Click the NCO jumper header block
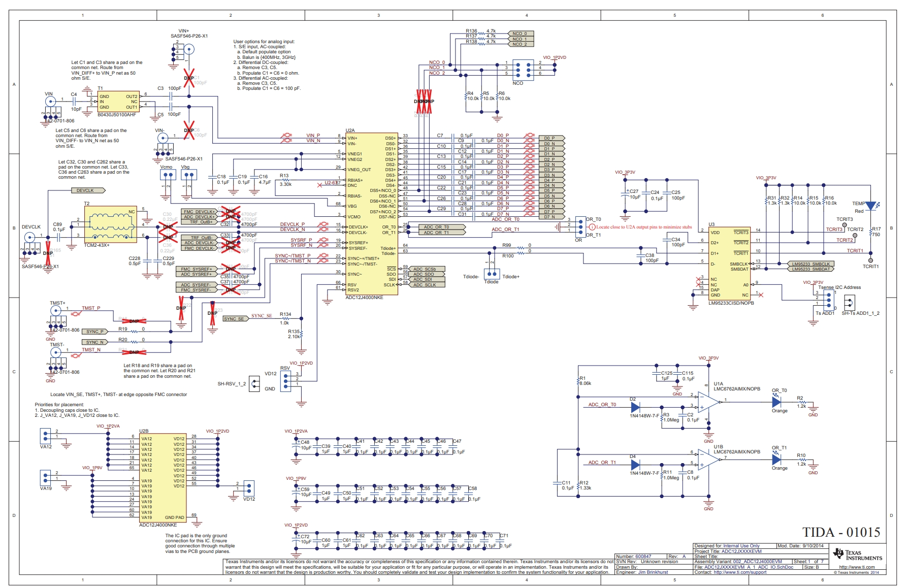 pyautogui.click(x=523, y=70)
